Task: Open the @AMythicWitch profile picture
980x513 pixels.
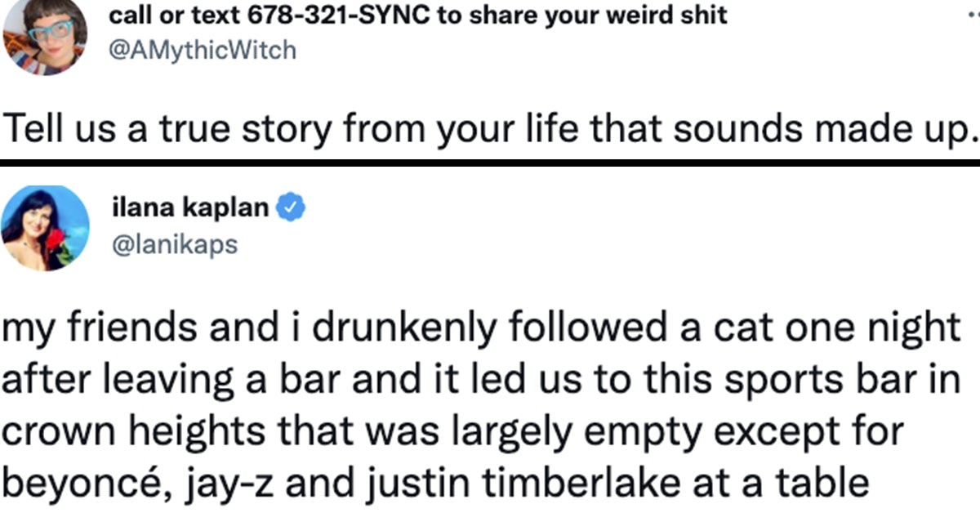Action: tap(45, 37)
